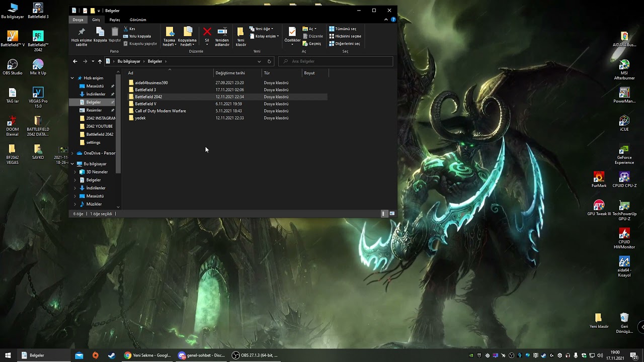Open Kopyalama hedefi dropdown
The height and width of the screenshot is (362, 644).
(187, 37)
